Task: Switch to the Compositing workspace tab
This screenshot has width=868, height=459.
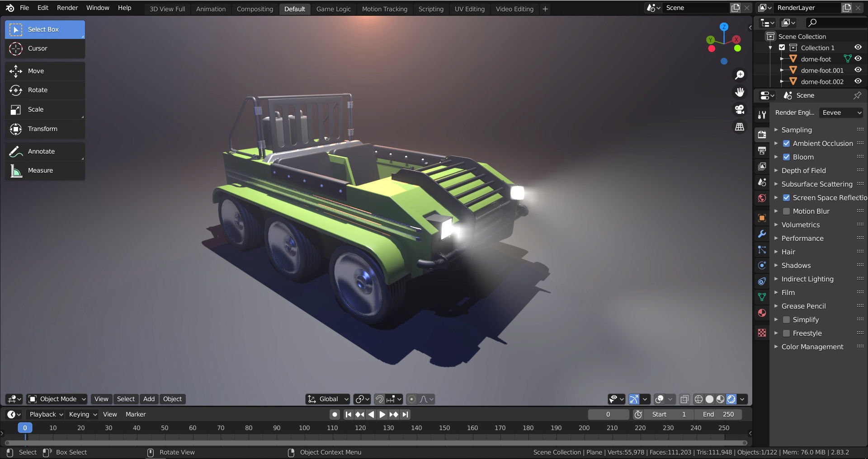Action: 255,9
